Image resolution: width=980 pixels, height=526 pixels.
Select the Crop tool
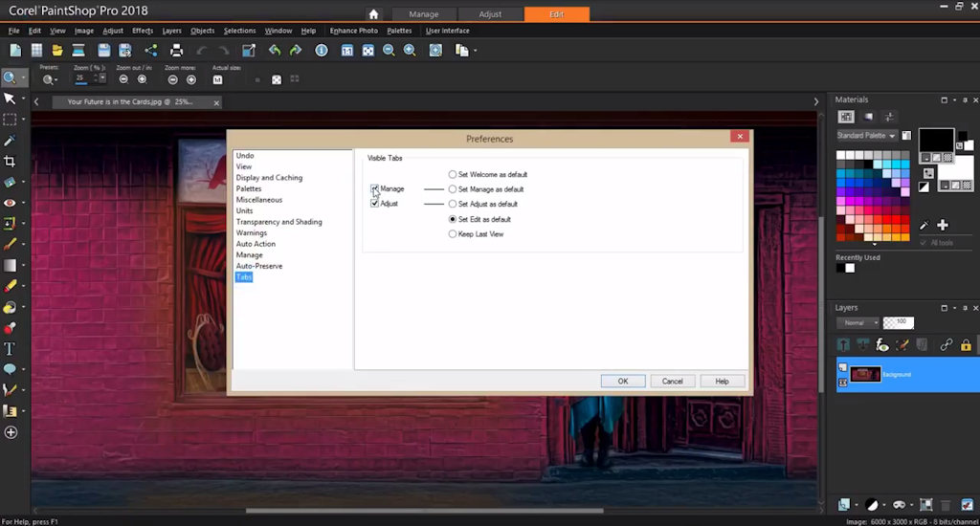tap(10, 162)
